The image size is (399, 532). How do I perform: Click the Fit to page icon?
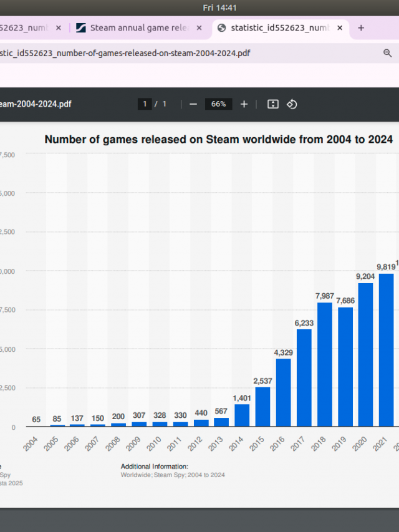tap(272, 104)
